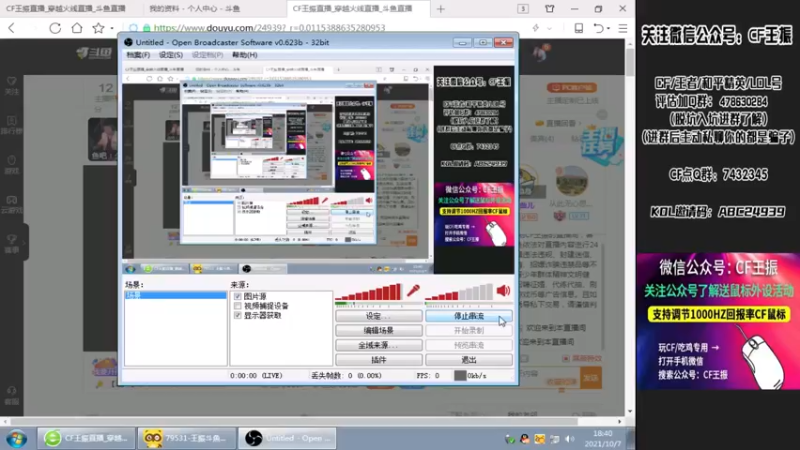Select the highlighted scene in 场景 list

pos(176,295)
